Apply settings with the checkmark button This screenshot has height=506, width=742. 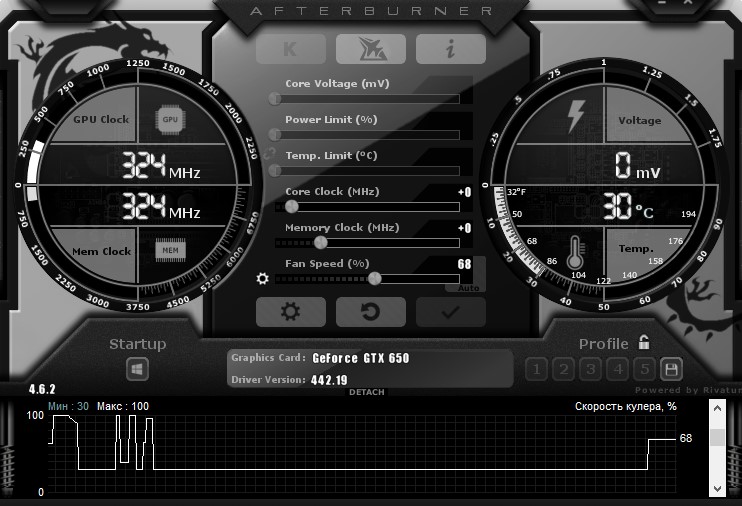pyautogui.click(x=450, y=312)
